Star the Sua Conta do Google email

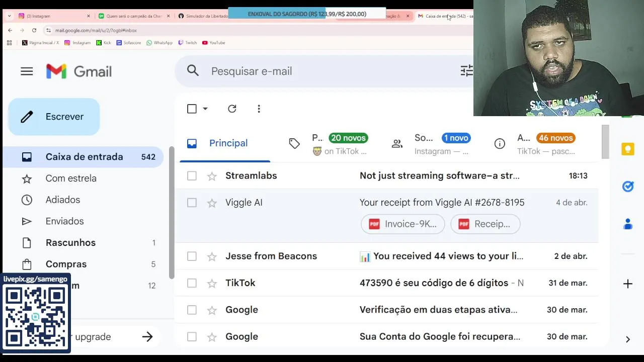coord(212,337)
